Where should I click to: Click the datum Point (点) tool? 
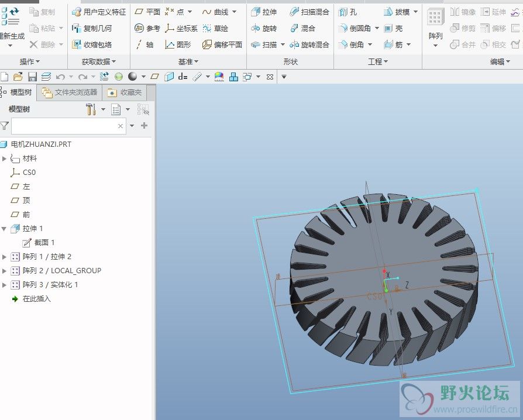pos(174,12)
